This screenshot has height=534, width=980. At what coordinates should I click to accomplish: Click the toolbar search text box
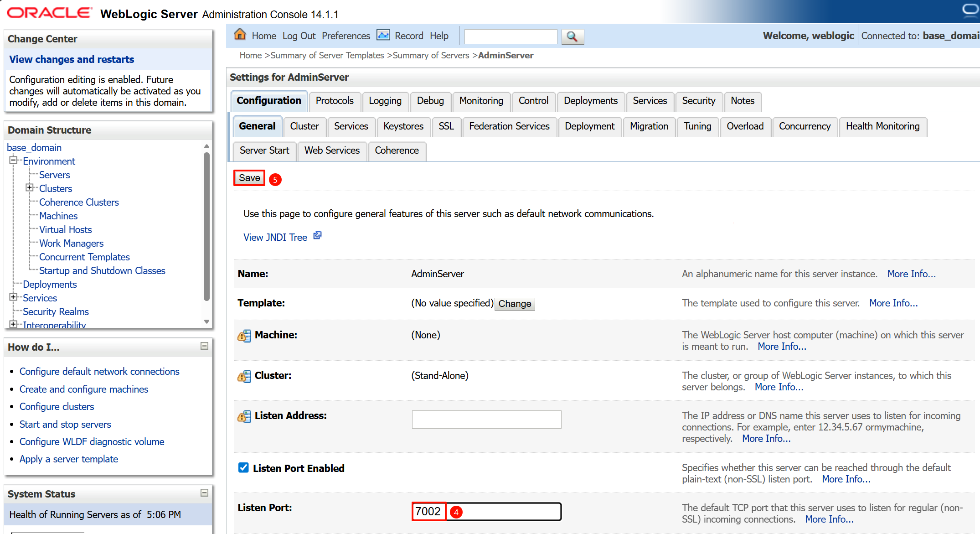click(x=511, y=36)
